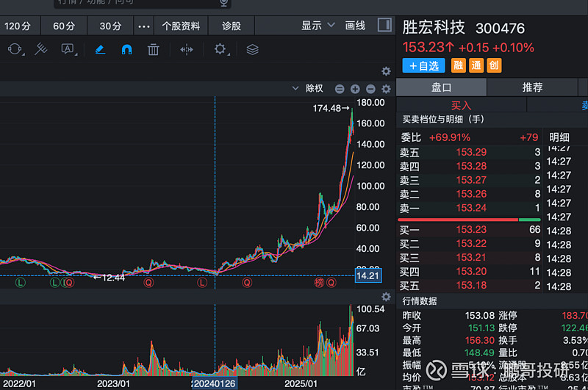
Task: Select the horizontal move arrows tool
Action: 187,49
